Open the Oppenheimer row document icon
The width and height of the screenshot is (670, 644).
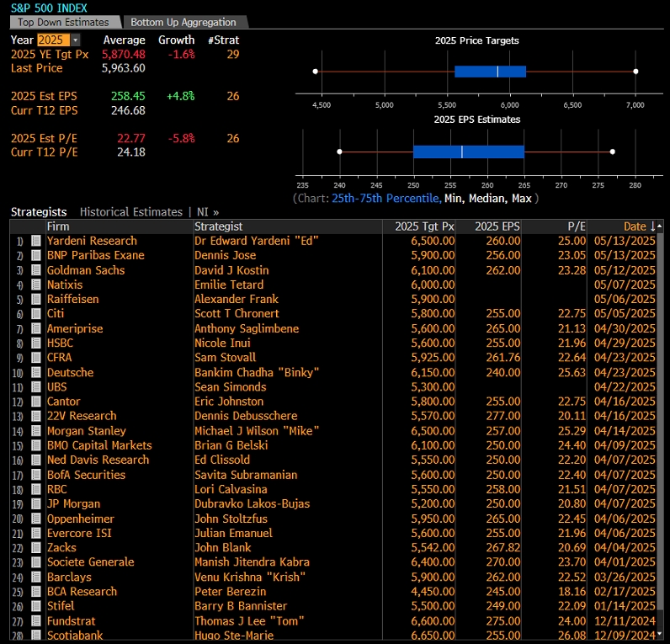point(36,519)
